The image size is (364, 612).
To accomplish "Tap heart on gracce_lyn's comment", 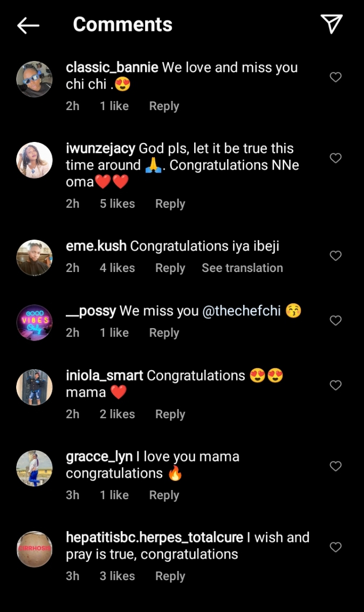I will [x=335, y=466].
